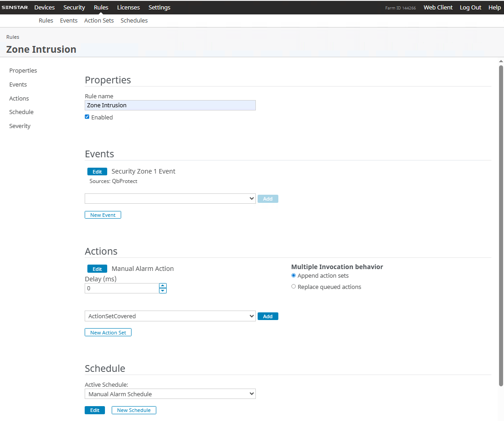Click the Senstar logo
The image size is (504, 421).
(18, 7)
